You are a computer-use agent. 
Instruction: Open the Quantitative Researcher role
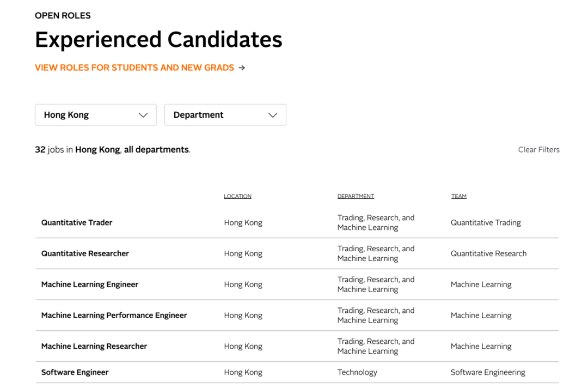(x=85, y=253)
